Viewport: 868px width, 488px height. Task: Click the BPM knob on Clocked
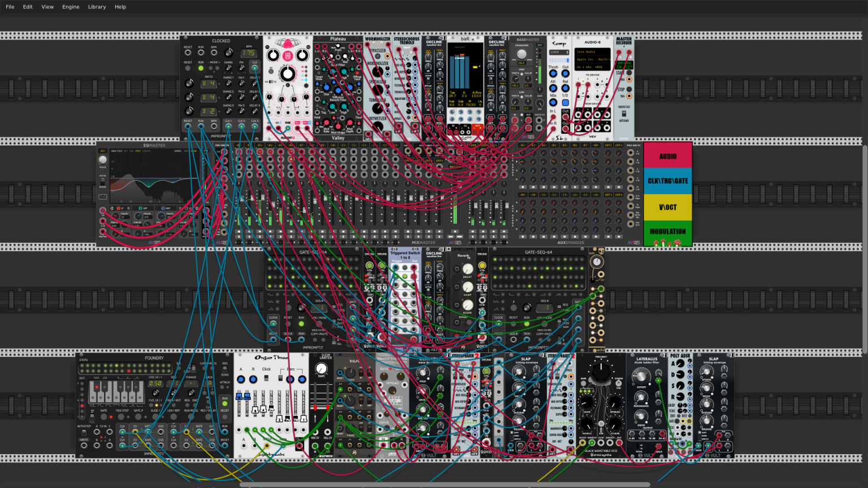pyautogui.click(x=228, y=53)
